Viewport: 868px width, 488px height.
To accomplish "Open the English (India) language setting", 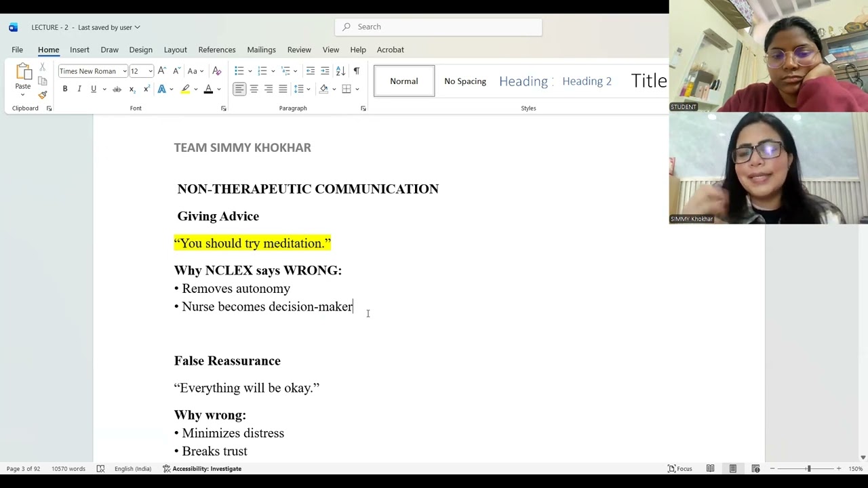I will coord(133,468).
